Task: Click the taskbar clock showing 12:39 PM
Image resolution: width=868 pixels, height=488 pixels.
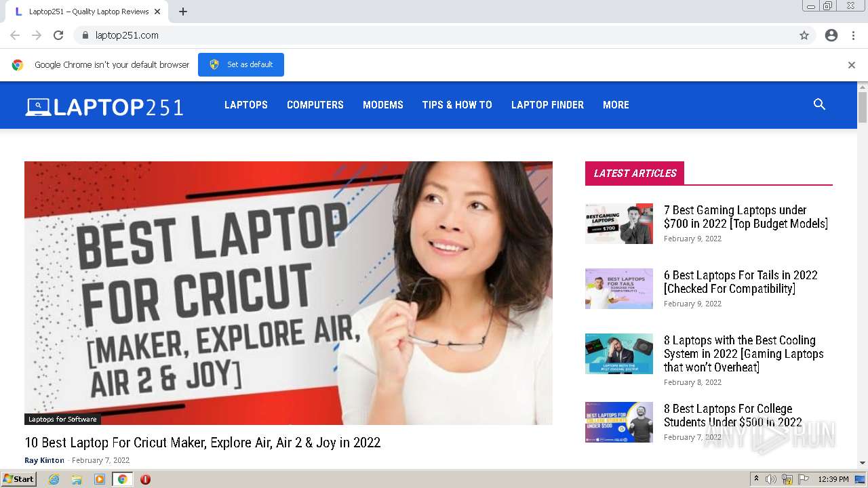Action: click(x=833, y=479)
